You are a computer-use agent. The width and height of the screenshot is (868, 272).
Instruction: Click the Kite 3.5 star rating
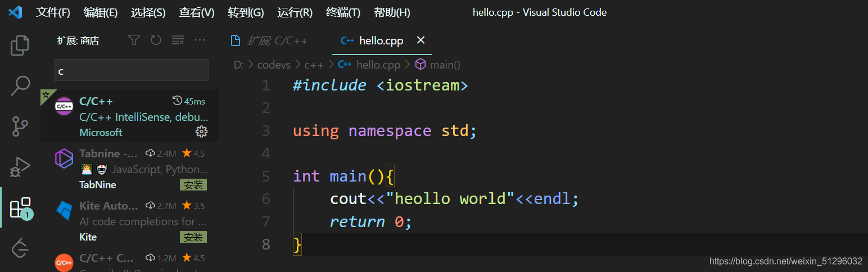[193, 206]
